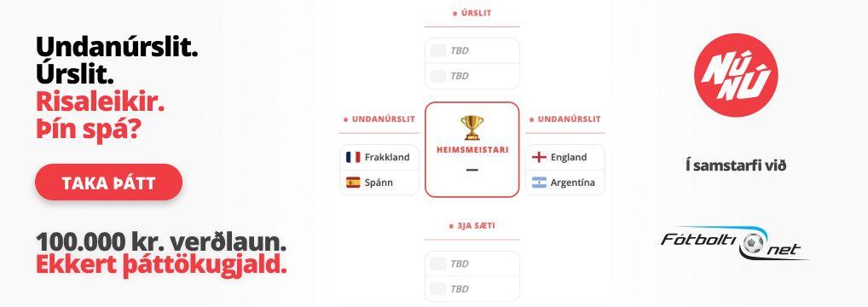Click the 3JA SÆTI heading
The width and height of the screenshot is (868, 307).
[472, 226]
